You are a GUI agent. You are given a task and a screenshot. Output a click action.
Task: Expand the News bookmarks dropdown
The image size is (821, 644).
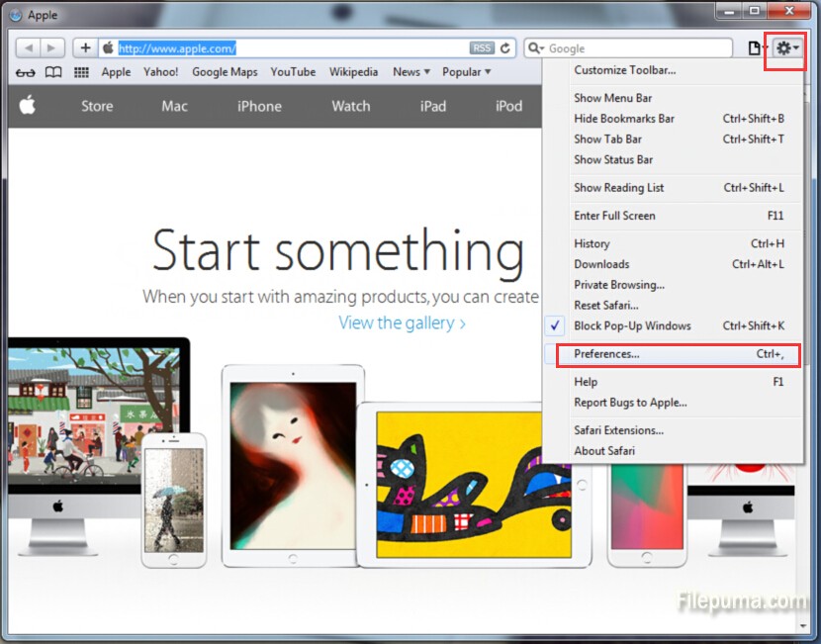point(411,72)
